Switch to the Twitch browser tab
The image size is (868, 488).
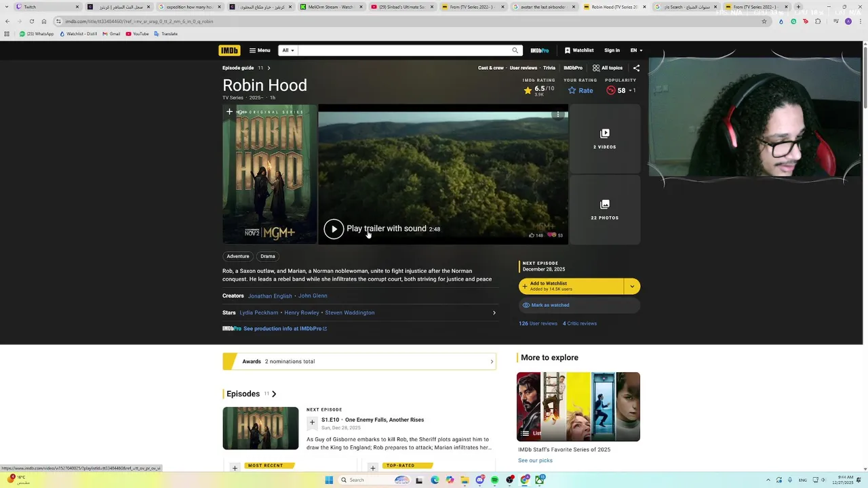[x=47, y=7]
